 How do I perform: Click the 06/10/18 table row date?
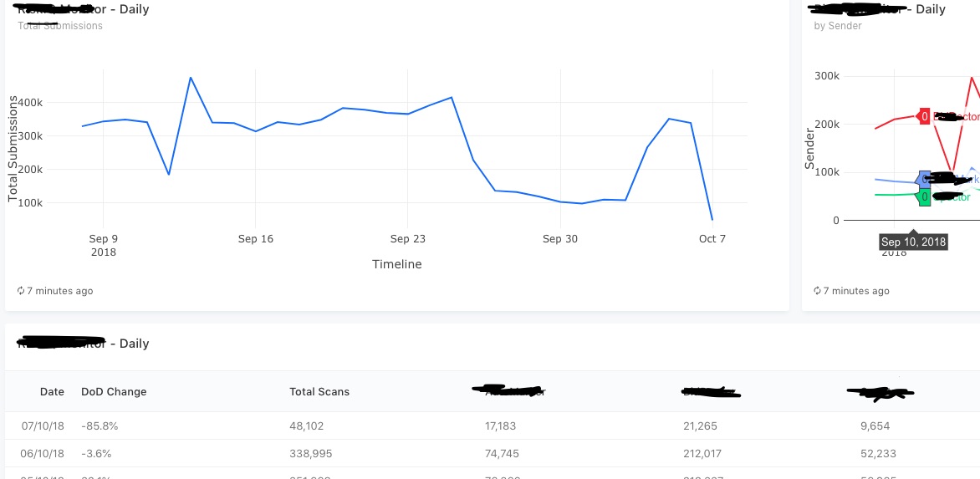point(43,453)
